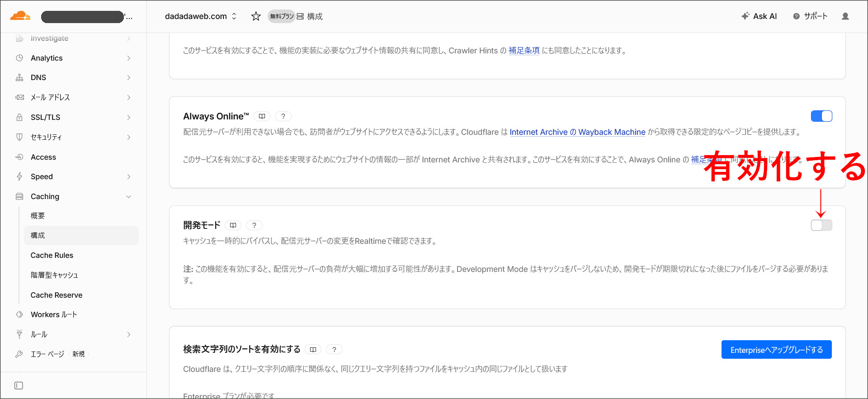The height and width of the screenshot is (399, 868).
Task: Click the 開発モード help question icon
Action: click(x=254, y=225)
